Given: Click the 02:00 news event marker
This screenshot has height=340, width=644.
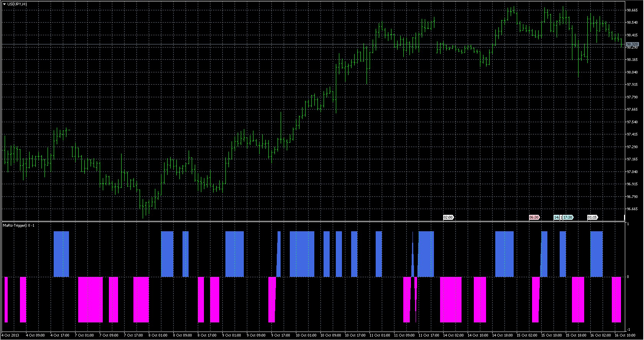Looking at the screenshot, I should coord(448,217).
